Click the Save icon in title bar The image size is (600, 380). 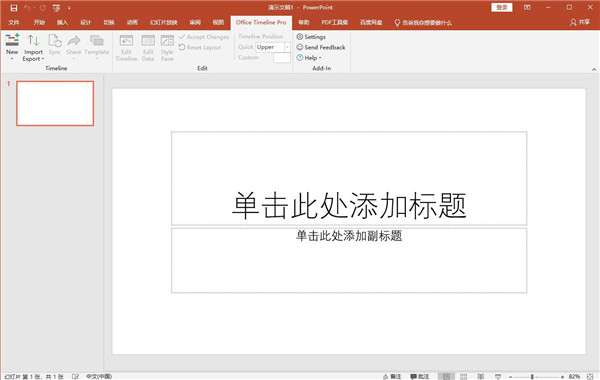point(14,8)
